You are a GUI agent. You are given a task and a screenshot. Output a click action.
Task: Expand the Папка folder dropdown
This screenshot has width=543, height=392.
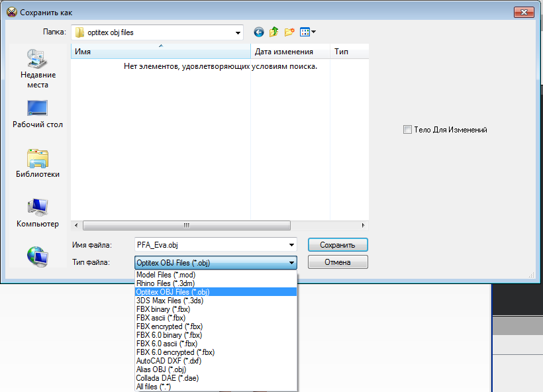coord(238,33)
